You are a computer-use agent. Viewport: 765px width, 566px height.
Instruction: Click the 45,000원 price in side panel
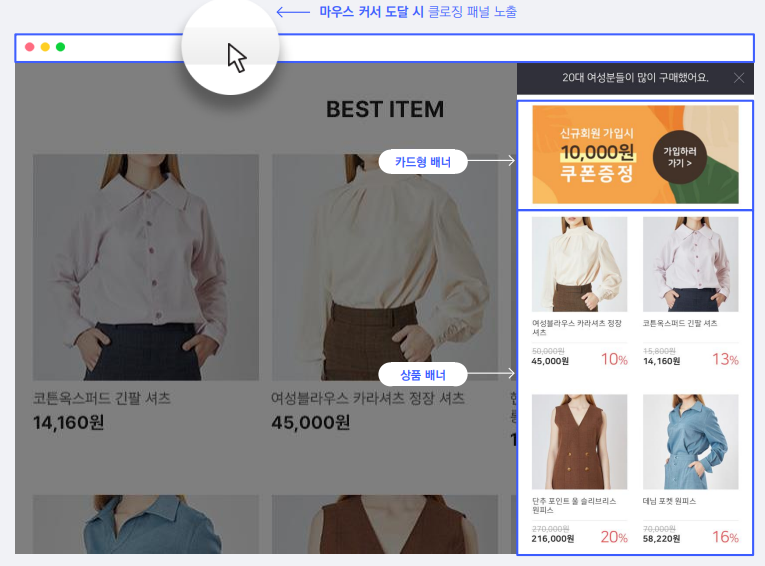(550, 361)
